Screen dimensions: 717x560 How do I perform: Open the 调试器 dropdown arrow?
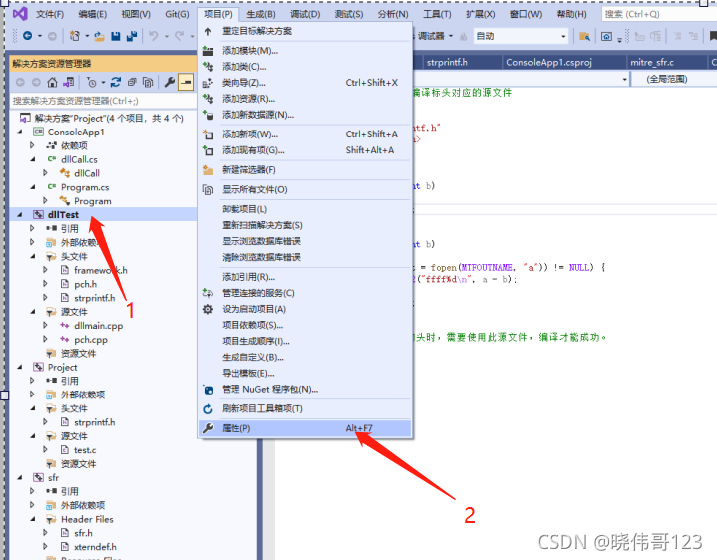[451, 36]
